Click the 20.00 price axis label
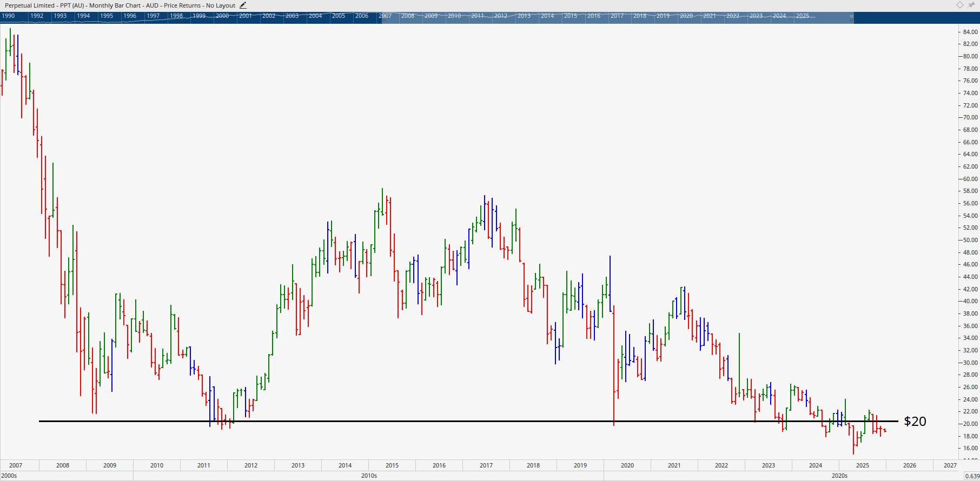 point(970,424)
